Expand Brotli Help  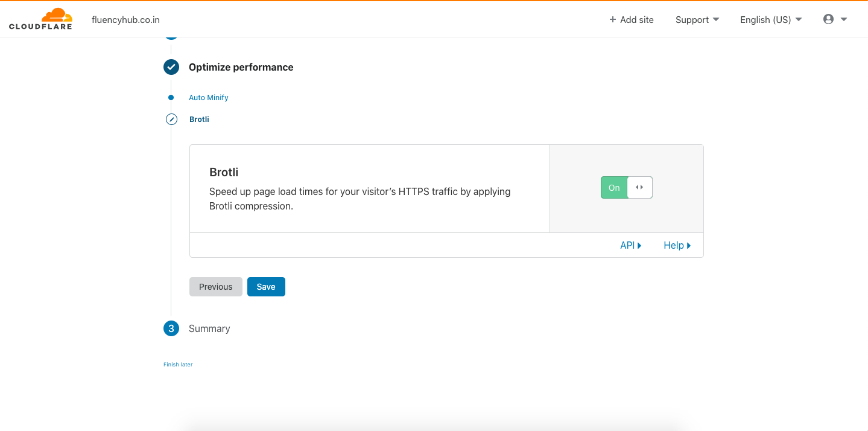[x=677, y=245]
